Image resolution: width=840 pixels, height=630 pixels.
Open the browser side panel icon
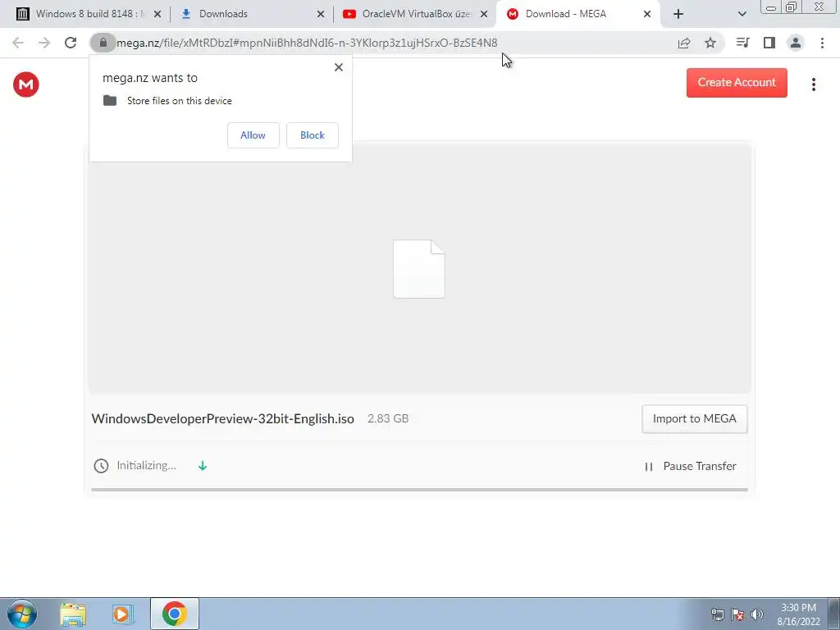(769, 43)
